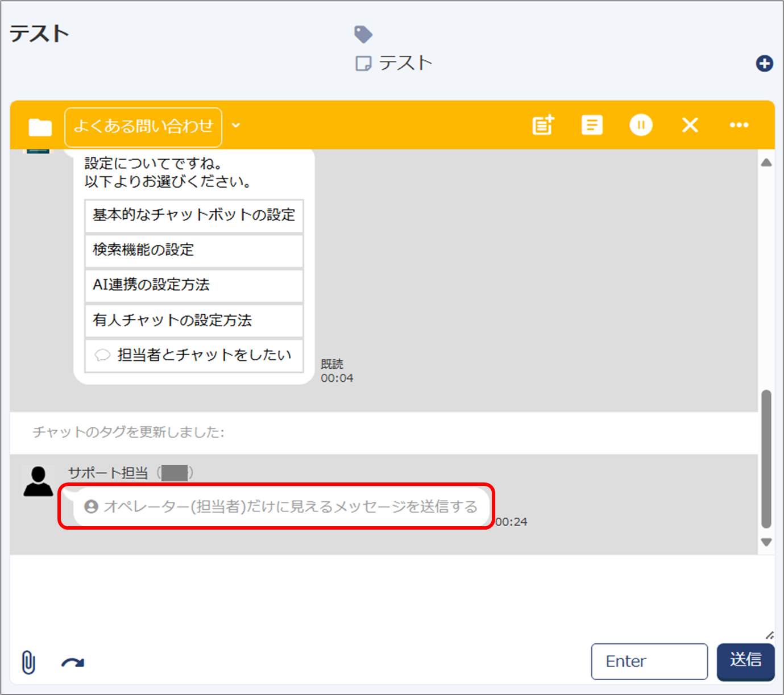Attach a file with paperclip icon

coord(28,662)
